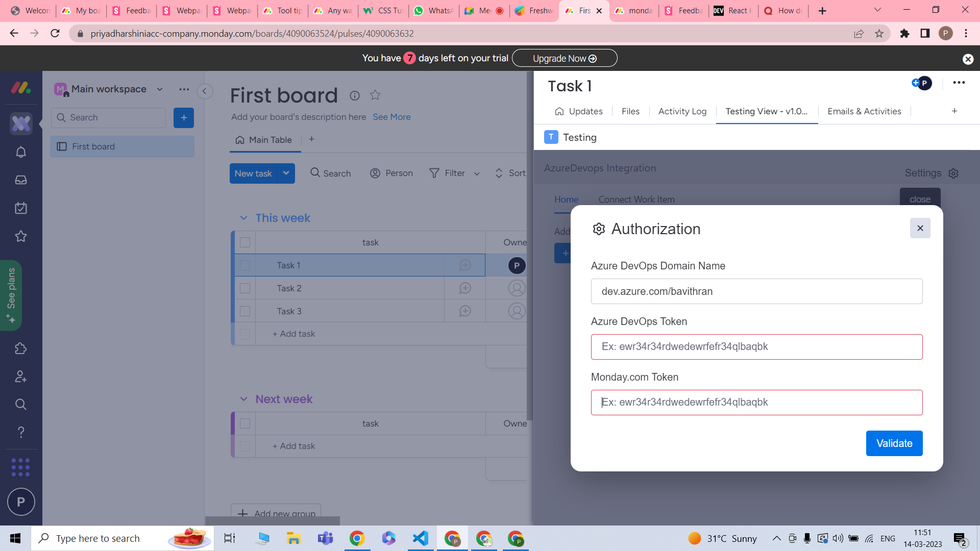
Task: Open the notifications bell in sidebar
Action: click(x=21, y=152)
